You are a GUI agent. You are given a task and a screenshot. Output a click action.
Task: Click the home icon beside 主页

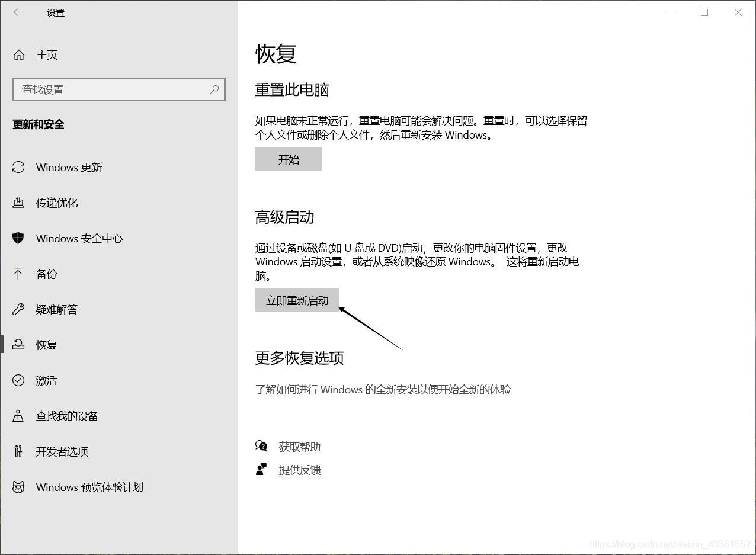(19, 54)
